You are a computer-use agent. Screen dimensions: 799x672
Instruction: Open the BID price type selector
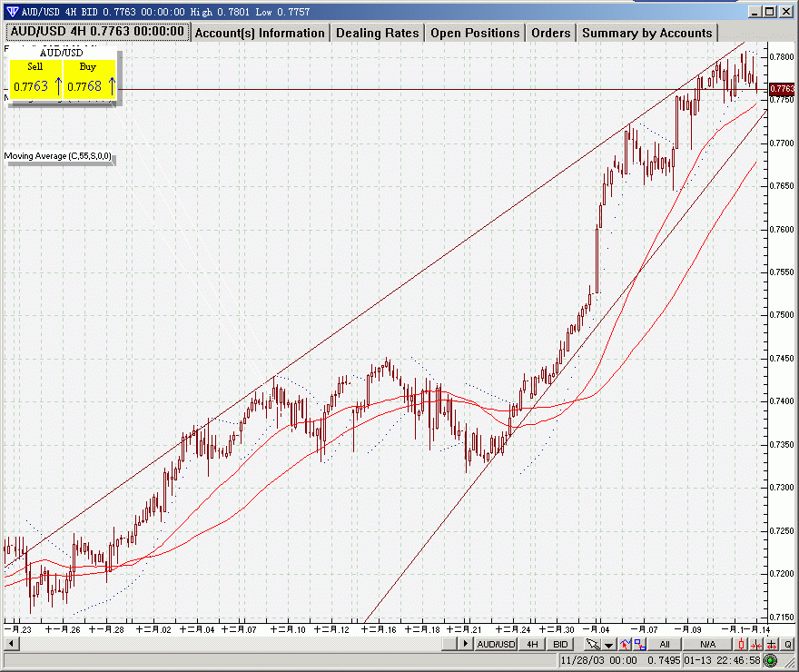560,645
